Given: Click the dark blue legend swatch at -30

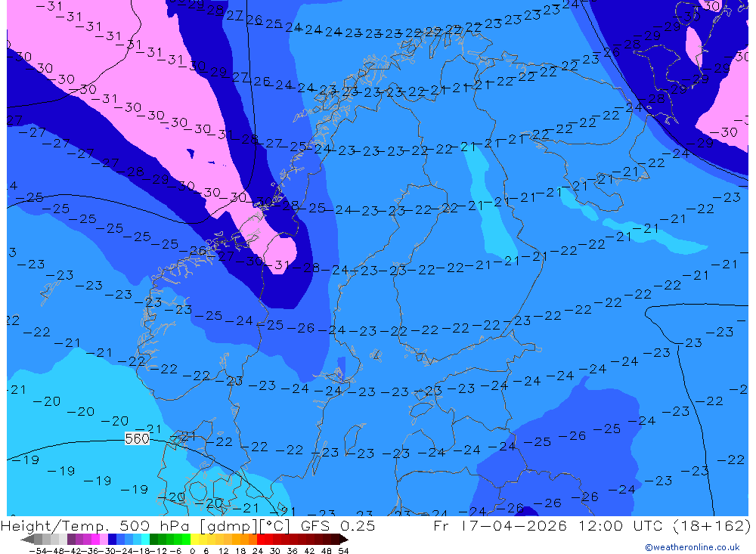Looking at the screenshot, I should 112,540.
